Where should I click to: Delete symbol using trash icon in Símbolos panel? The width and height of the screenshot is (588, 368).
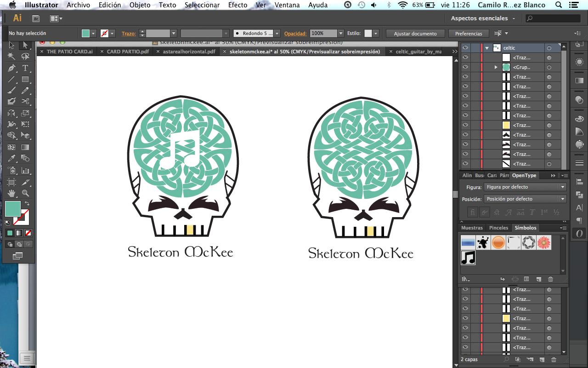coord(550,279)
